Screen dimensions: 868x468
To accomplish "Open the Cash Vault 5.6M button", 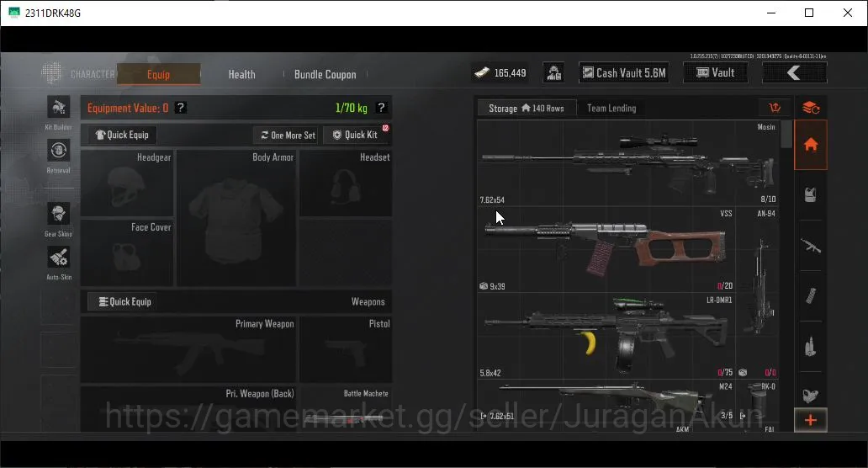I will click(624, 73).
